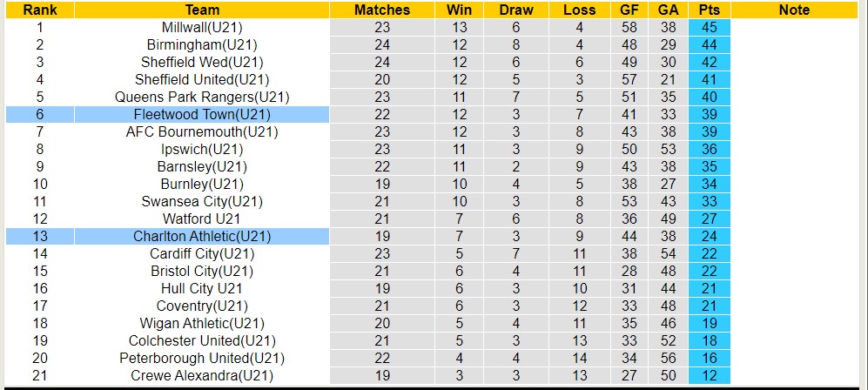Click the Note column header
The height and width of the screenshot is (390, 868).
pyautogui.click(x=793, y=10)
